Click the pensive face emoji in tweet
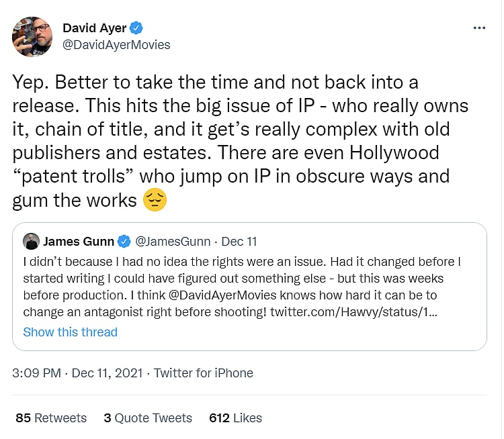 pos(155,200)
